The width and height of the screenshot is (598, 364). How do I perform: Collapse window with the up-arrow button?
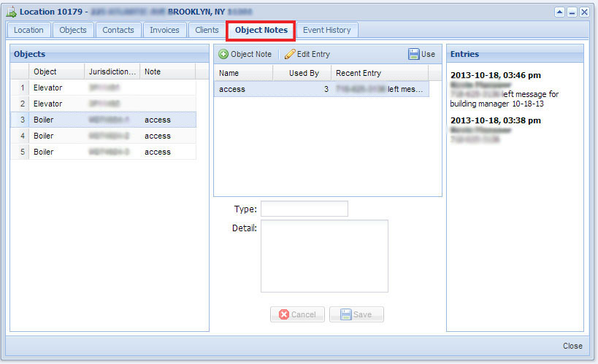(x=559, y=12)
